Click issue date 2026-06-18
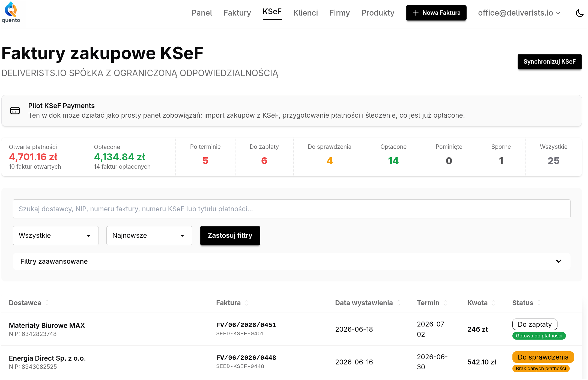588x380 pixels. pyautogui.click(x=354, y=329)
